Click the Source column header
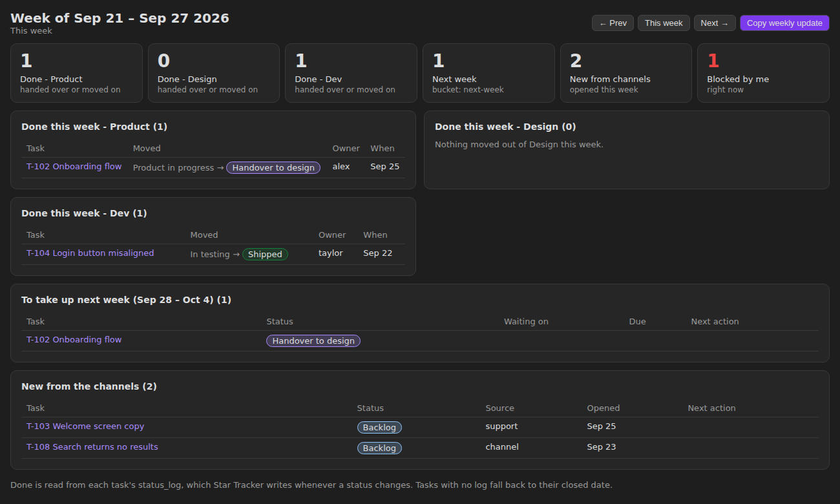Viewport: 840px width, 504px height. (500, 408)
